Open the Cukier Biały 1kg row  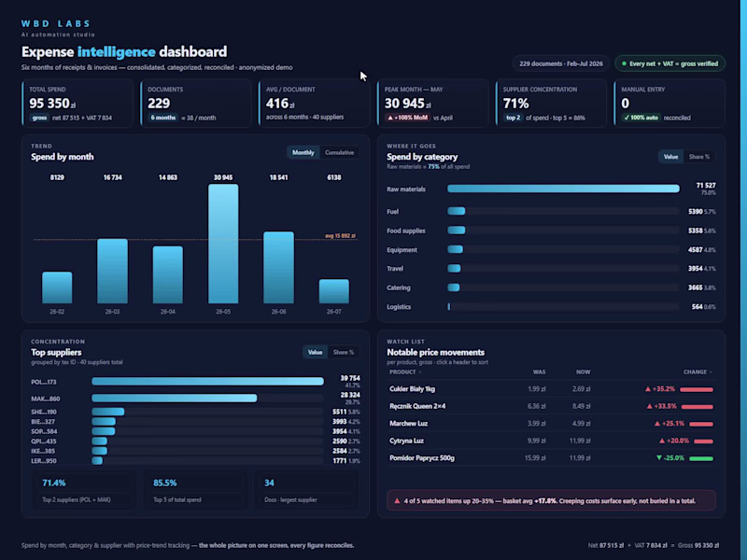coord(551,389)
